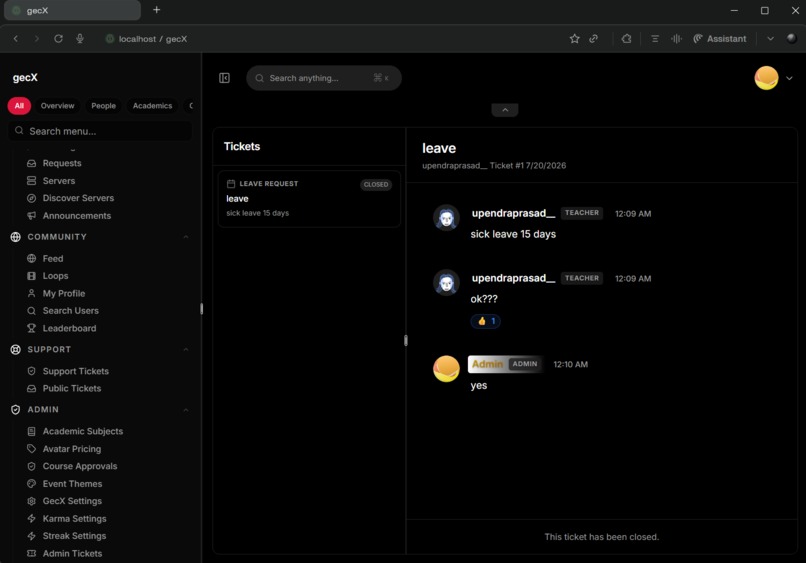This screenshot has width=806, height=563.
Task: Click the browser reload icon
Action: [58, 39]
